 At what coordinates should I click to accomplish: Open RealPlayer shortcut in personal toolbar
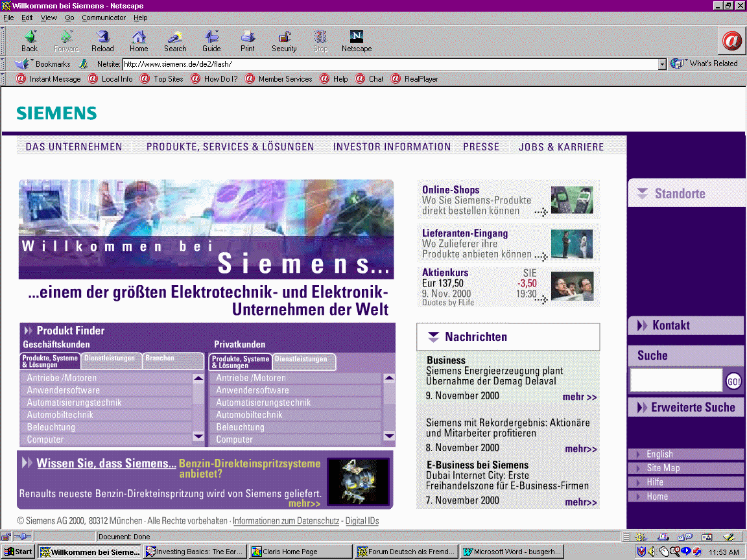click(414, 79)
